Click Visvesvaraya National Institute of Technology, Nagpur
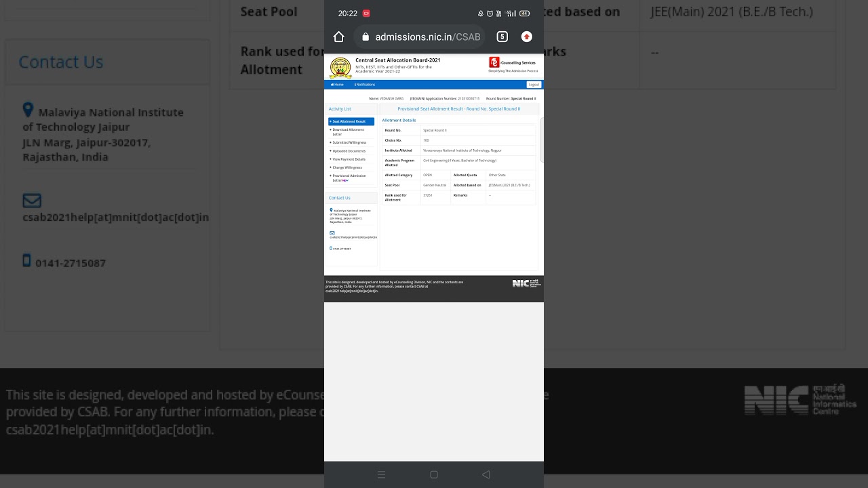Viewport: 868px width, 488px height. [x=462, y=150]
